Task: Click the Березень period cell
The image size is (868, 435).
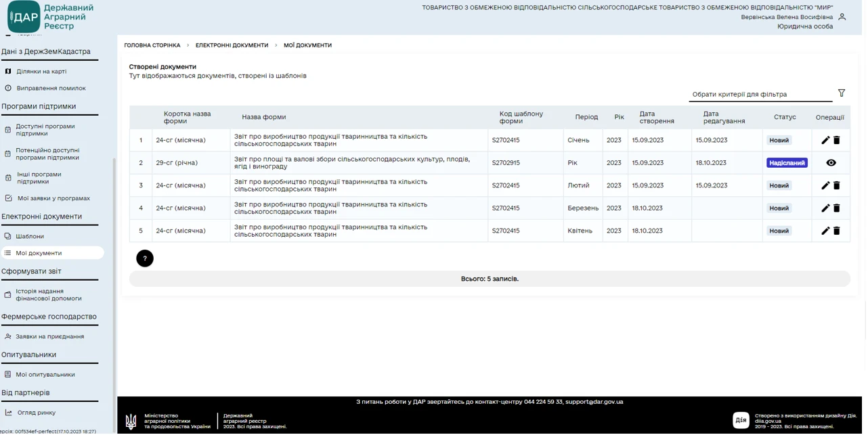Action: pyautogui.click(x=584, y=208)
